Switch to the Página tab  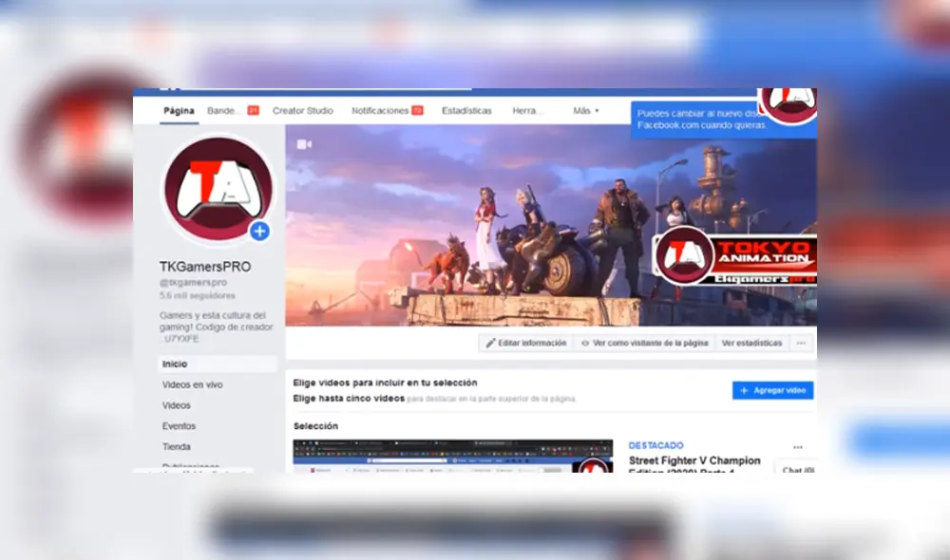[x=179, y=109]
